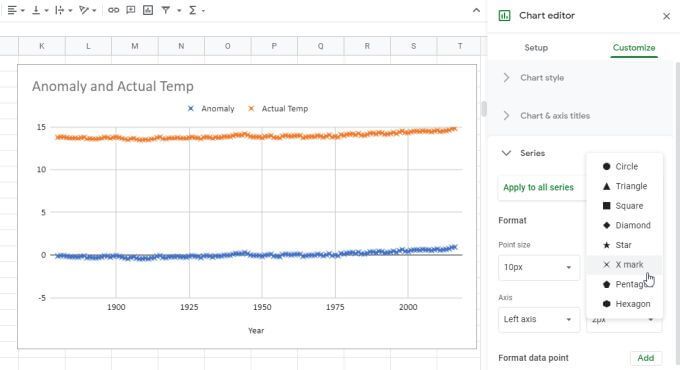Click the -5 y-axis label

click(42, 298)
